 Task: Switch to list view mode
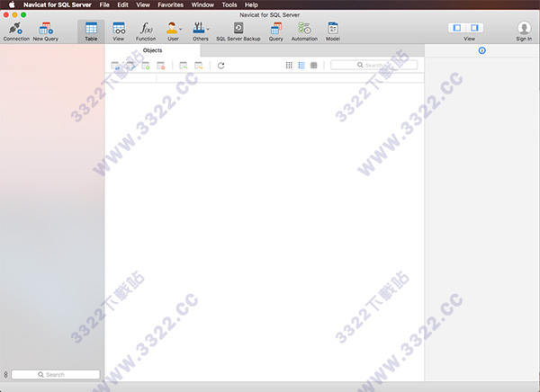click(301, 65)
